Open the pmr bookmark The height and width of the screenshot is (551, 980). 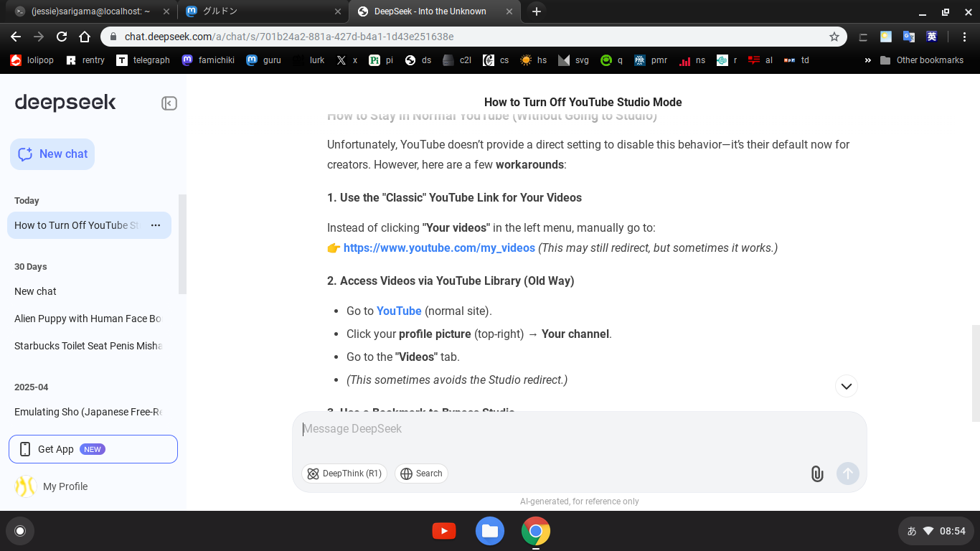651,60
